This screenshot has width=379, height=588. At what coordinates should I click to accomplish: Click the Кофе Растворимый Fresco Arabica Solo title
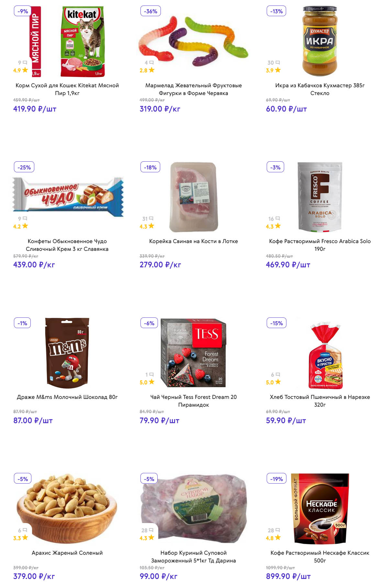click(320, 245)
